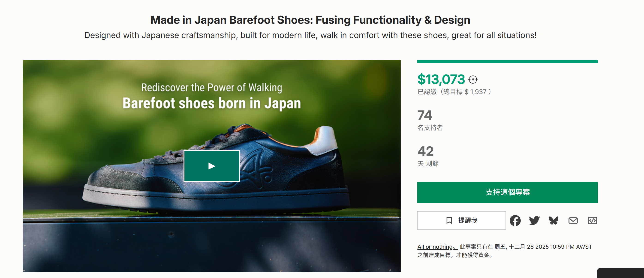The image size is (644, 278).
Task: Open the embed code icon
Action: click(592, 221)
